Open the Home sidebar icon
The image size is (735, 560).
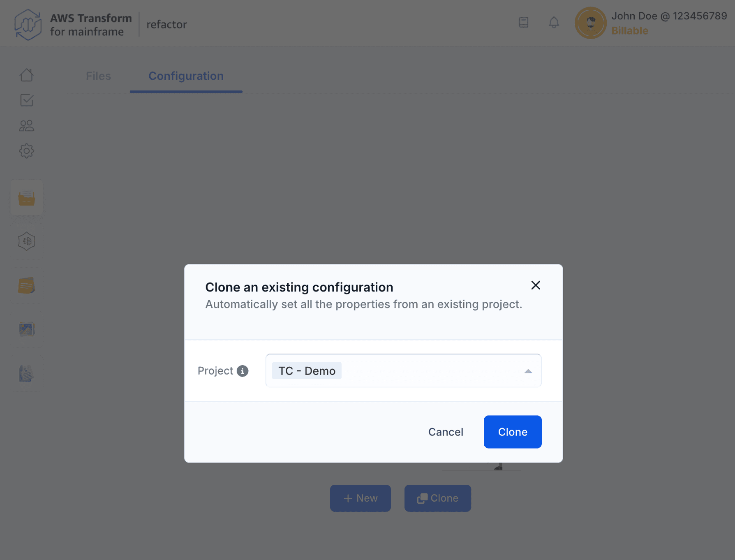click(26, 75)
